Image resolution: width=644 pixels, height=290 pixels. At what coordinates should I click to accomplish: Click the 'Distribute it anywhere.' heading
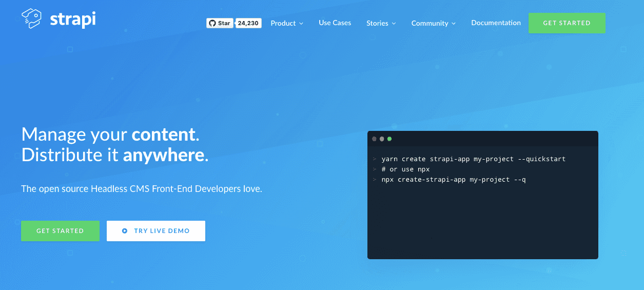pos(115,154)
